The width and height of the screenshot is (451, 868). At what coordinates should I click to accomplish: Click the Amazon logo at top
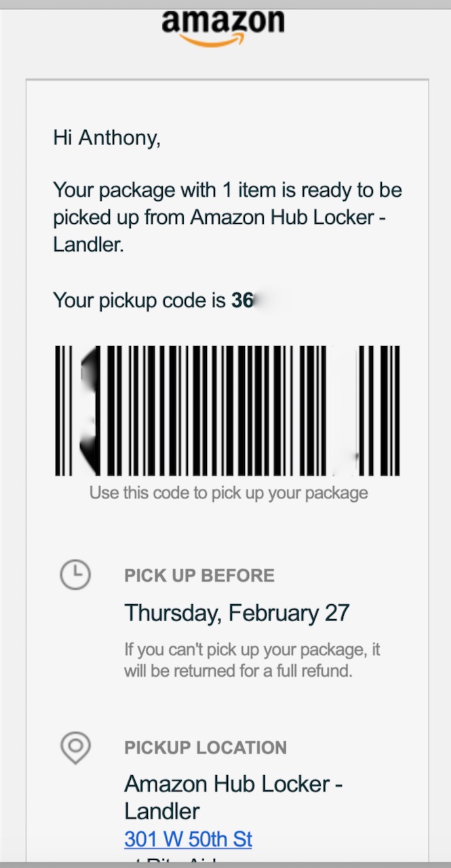pyautogui.click(x=223, y=25)
